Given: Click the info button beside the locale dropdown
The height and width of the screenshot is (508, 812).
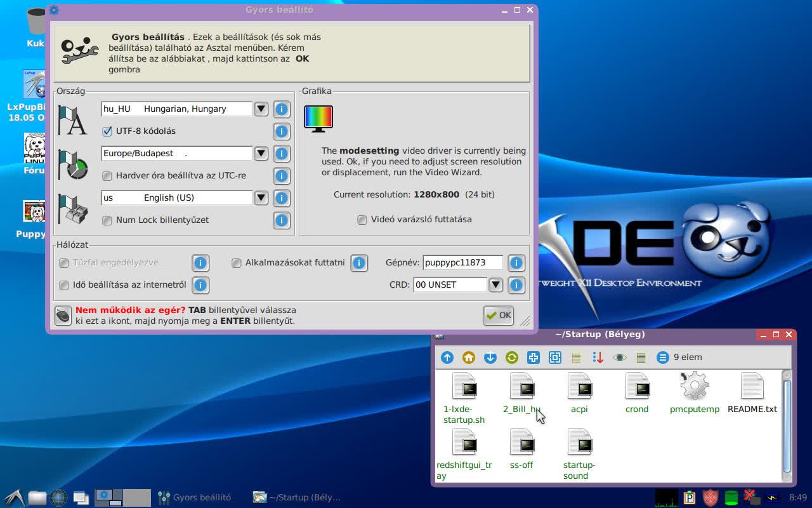Looking at the screenshot, I should [282, 109].
